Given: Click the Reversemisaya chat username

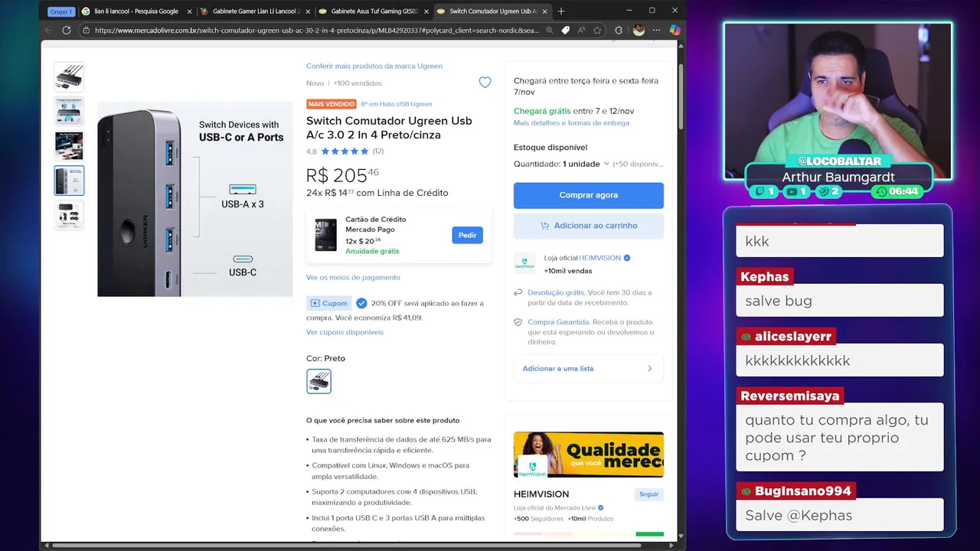Looking at the screenshot, I should 789,396.
